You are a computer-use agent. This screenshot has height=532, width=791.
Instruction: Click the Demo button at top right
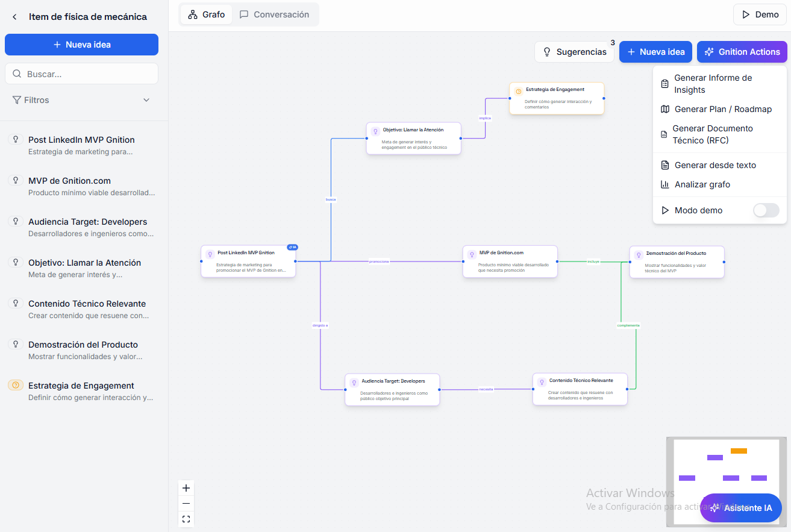(760, 14)
